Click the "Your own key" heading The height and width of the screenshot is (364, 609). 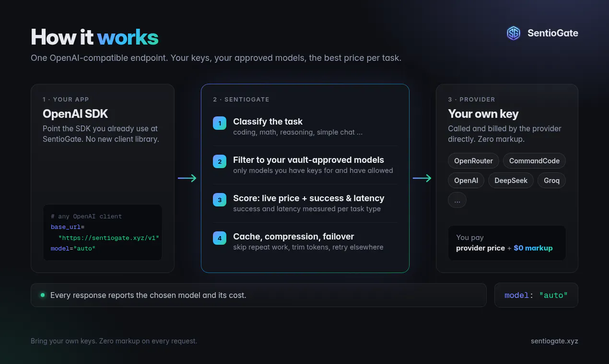483,114
